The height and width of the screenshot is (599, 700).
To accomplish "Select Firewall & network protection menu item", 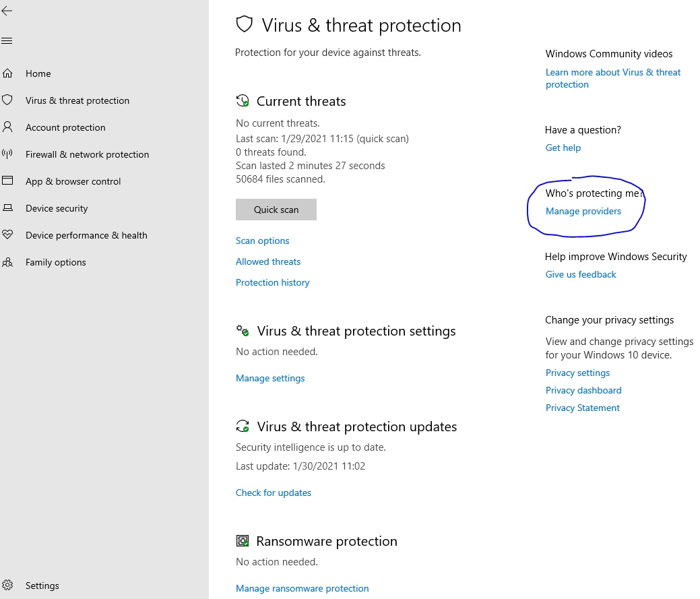I will point(87,154).
